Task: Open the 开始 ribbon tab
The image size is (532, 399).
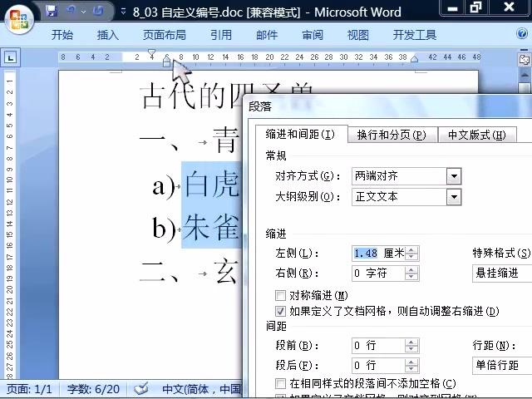Action: (x=62, y=35)
